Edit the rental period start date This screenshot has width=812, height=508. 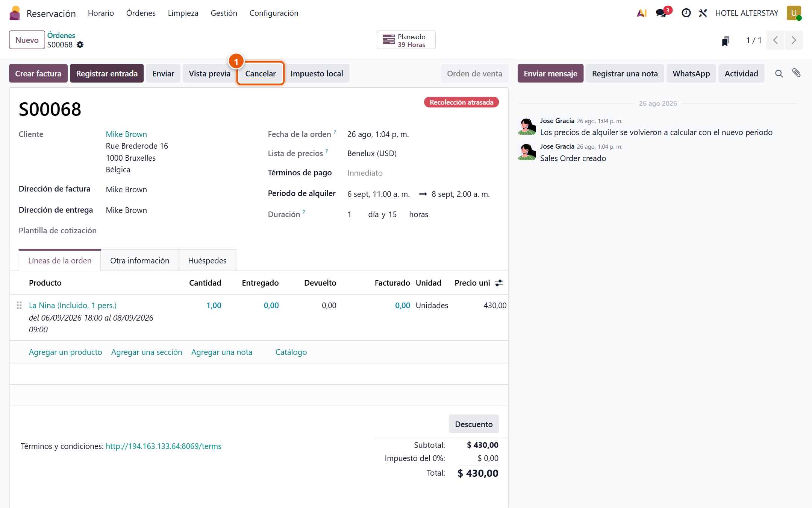click(379, 194)
